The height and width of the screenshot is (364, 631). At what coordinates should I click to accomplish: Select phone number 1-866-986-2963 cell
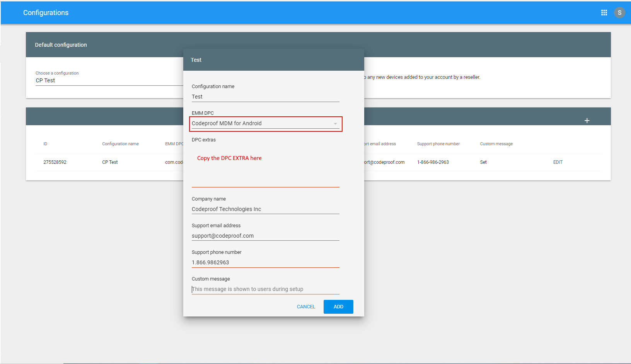click(433, 162)
